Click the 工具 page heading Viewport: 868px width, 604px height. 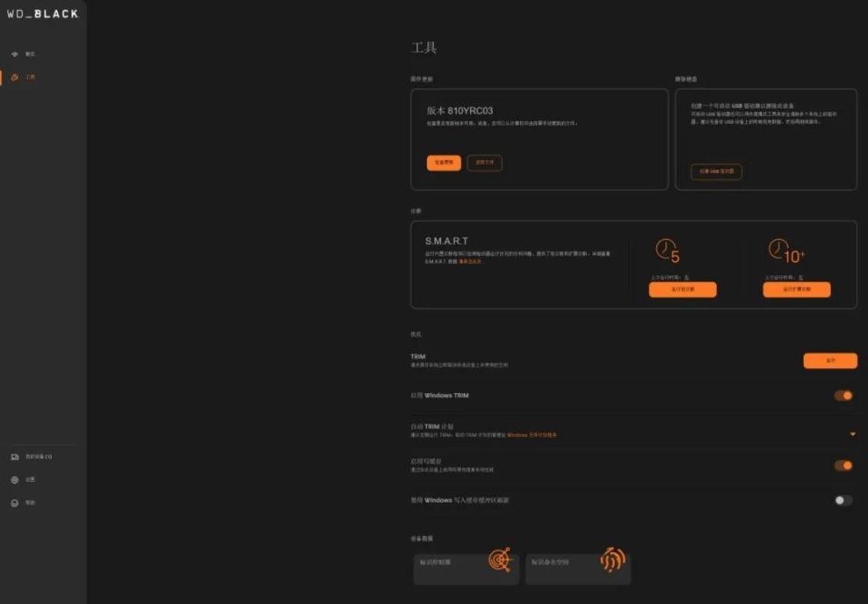(424, 48)
